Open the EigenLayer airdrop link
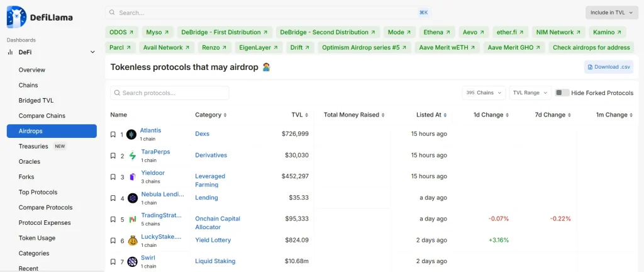Viewport: 644px width, 272px height. point(258,48)
